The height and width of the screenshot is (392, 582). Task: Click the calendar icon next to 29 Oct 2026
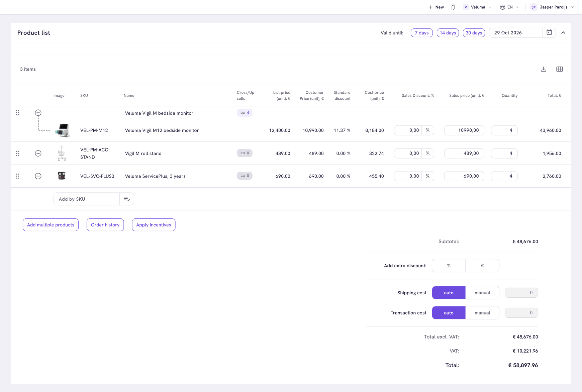coord(549,32)
